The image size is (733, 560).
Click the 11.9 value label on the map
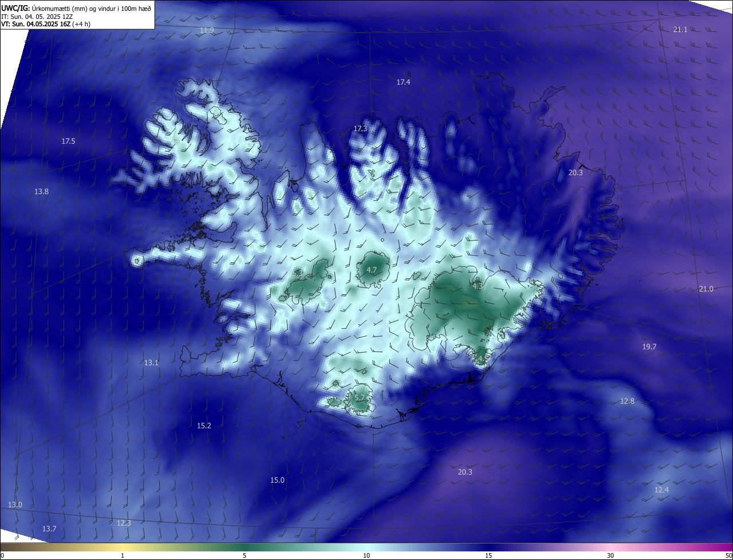(207, 30)
